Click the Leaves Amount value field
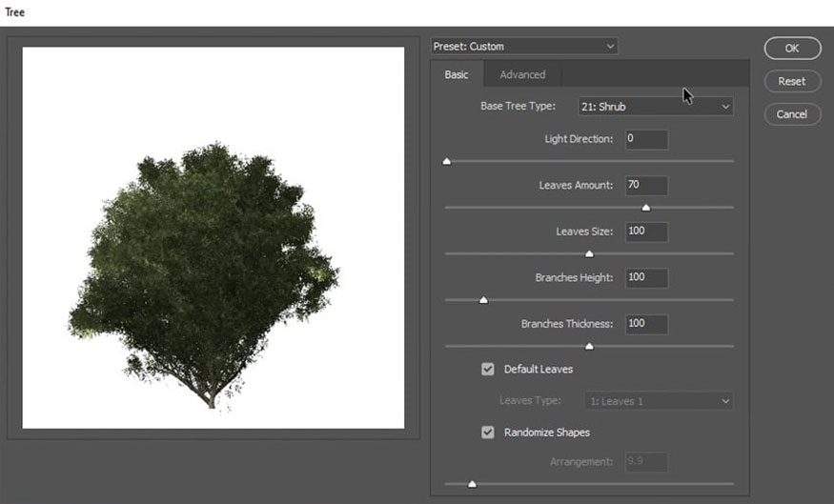 pos(646,185)
